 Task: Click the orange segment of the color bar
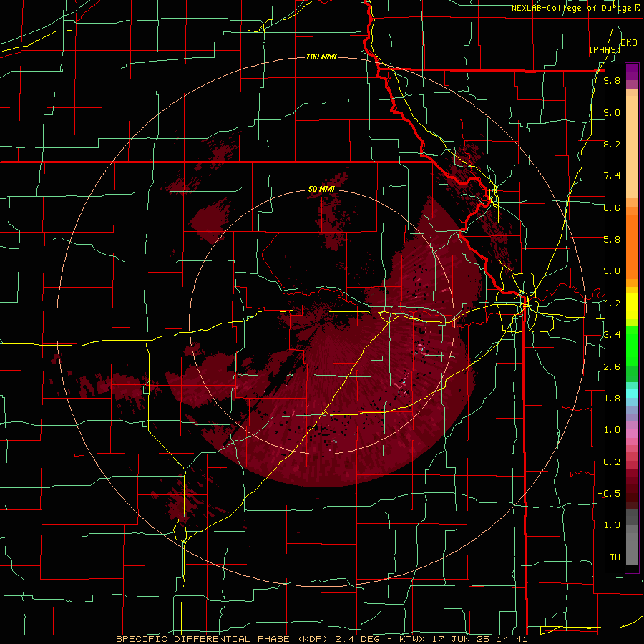pyautogui.click(x=632, y=246)
